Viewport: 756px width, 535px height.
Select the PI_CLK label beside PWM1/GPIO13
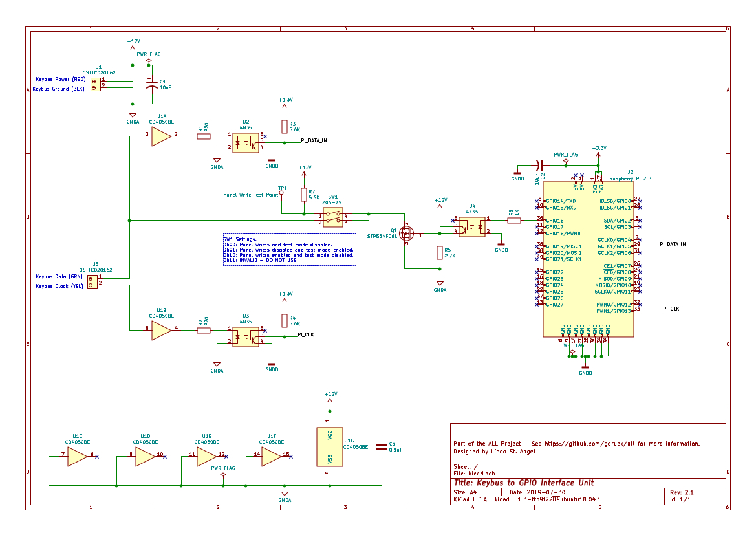tap(671, 309)
